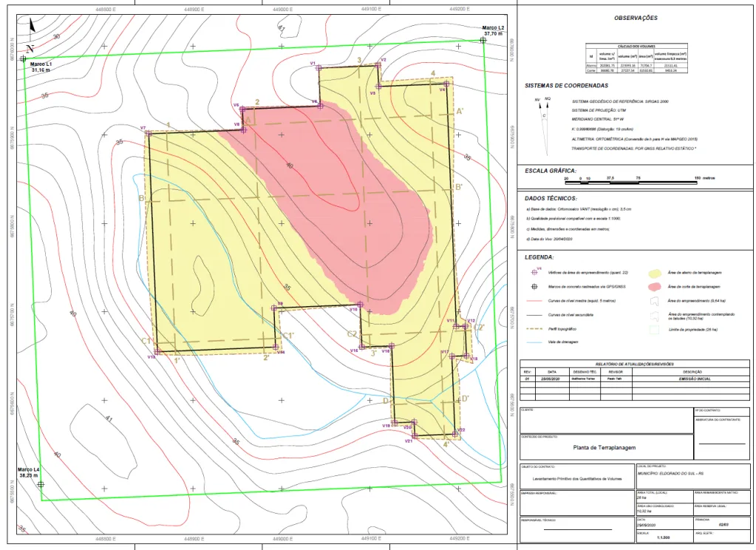
Task: Click the yellow fill-area legend swatch
Action: pyautogui.click(x=655, y=274)
